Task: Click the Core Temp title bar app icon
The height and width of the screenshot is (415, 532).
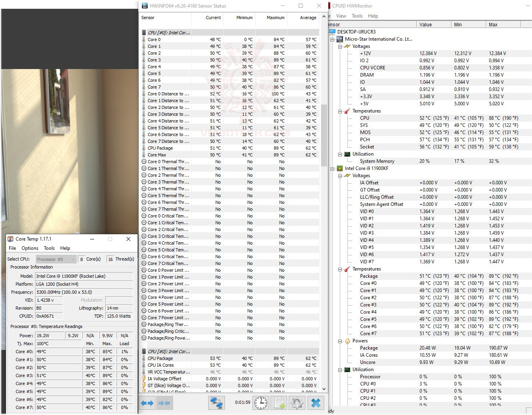Action: tap(11, 239)
